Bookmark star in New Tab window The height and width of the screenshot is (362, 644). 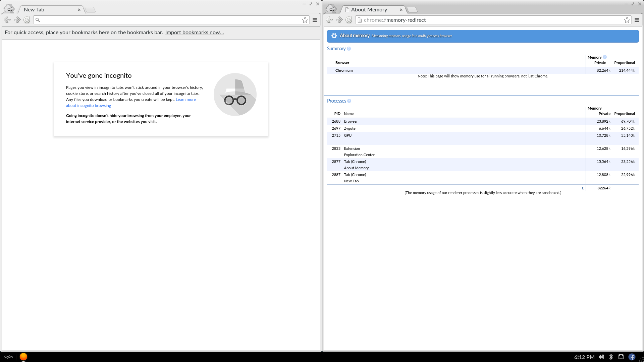305,20
